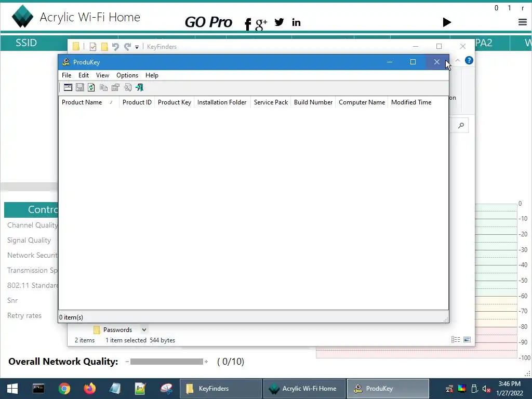Viewport: 532px width, 399px height.
Task: Click the Retry rates label in Acrylic
Action: point(24,315)
